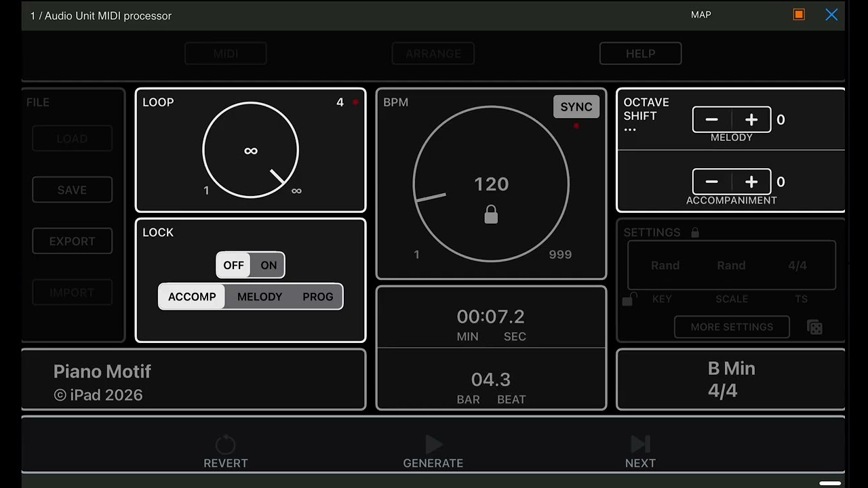
Task: Click the LOAD file button
Action: [x=72, y=138]
